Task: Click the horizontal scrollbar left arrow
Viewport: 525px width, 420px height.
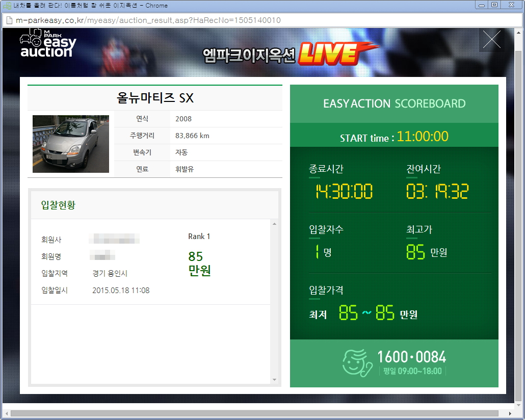Action: click(6, 414)
